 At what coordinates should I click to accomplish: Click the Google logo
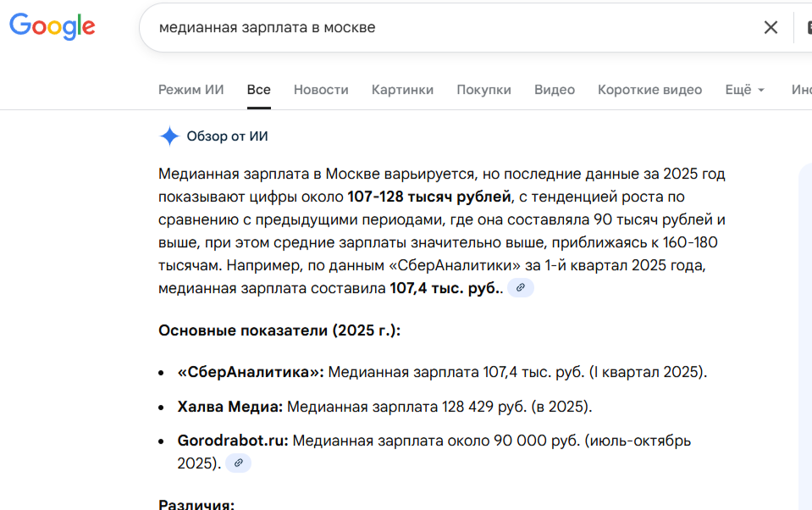pos(52,26)
